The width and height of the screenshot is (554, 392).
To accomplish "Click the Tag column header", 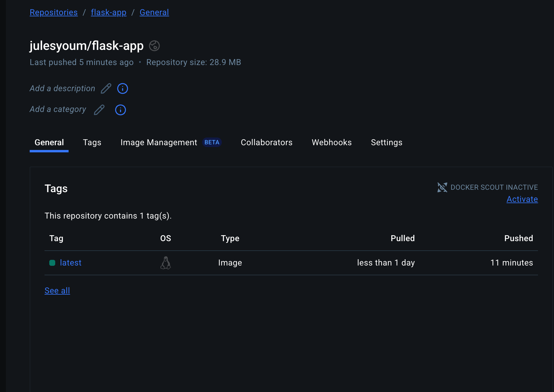I will point(56,238).
